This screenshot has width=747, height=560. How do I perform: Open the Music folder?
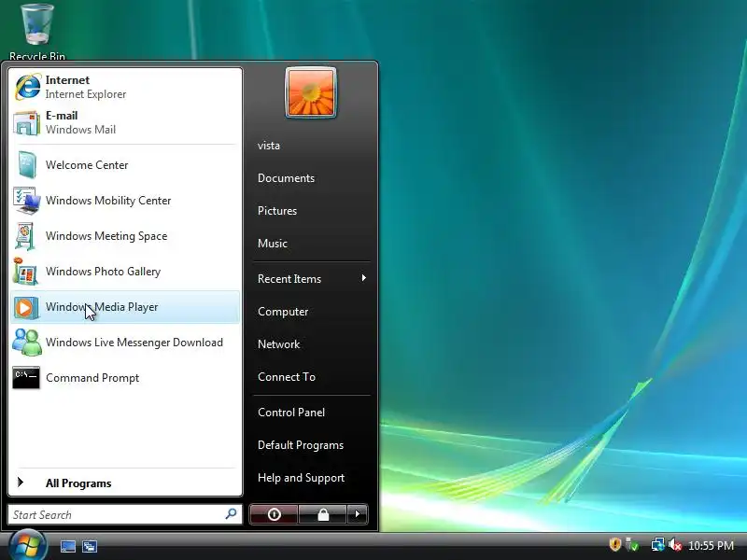pos(273,244)
